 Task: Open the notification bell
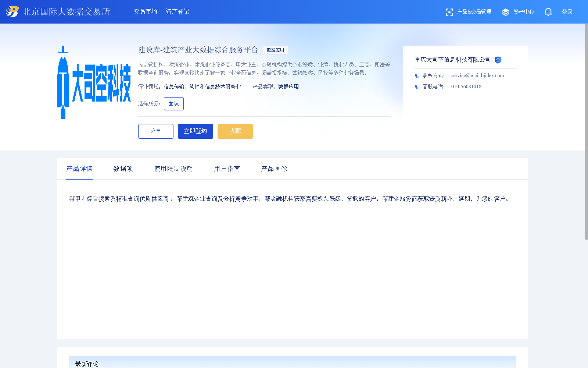[x=548, y=12]
